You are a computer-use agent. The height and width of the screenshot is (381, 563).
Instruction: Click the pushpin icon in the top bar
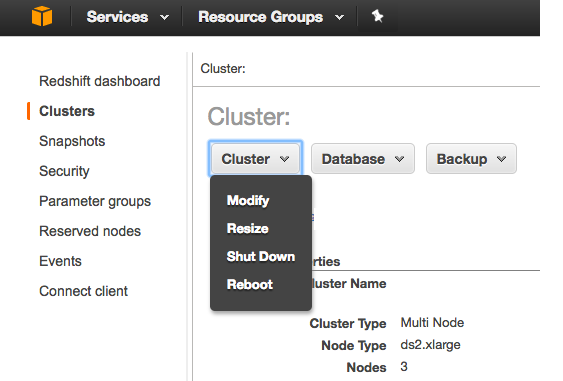pos(377,16)
